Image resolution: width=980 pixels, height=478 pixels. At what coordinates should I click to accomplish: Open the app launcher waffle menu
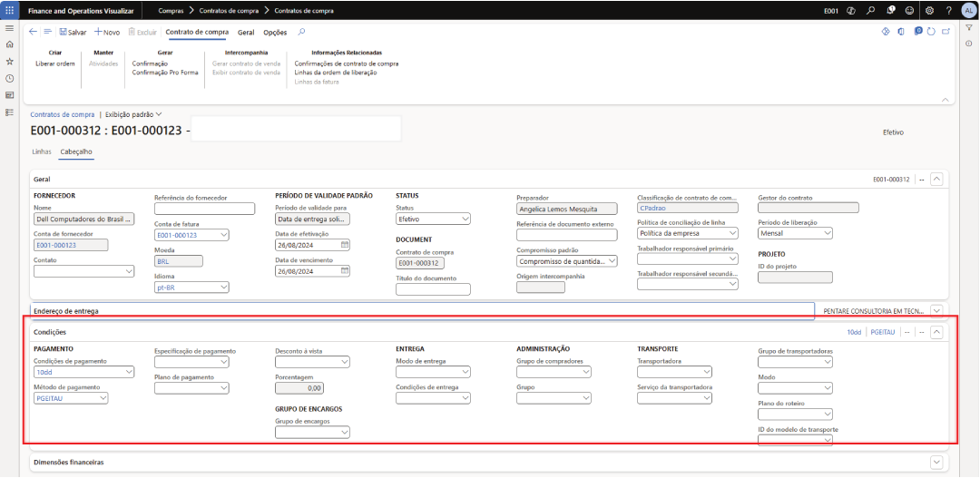(9, 10)
